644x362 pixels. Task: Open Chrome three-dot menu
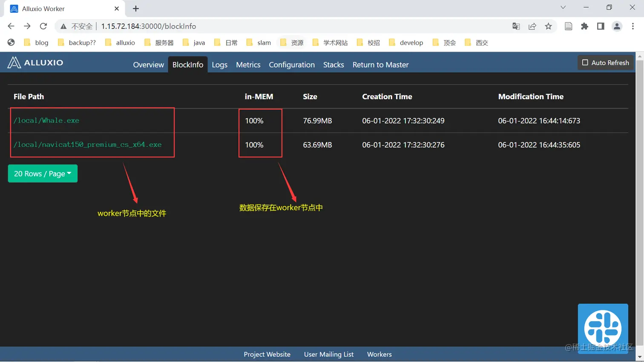(x=633, y=26)
